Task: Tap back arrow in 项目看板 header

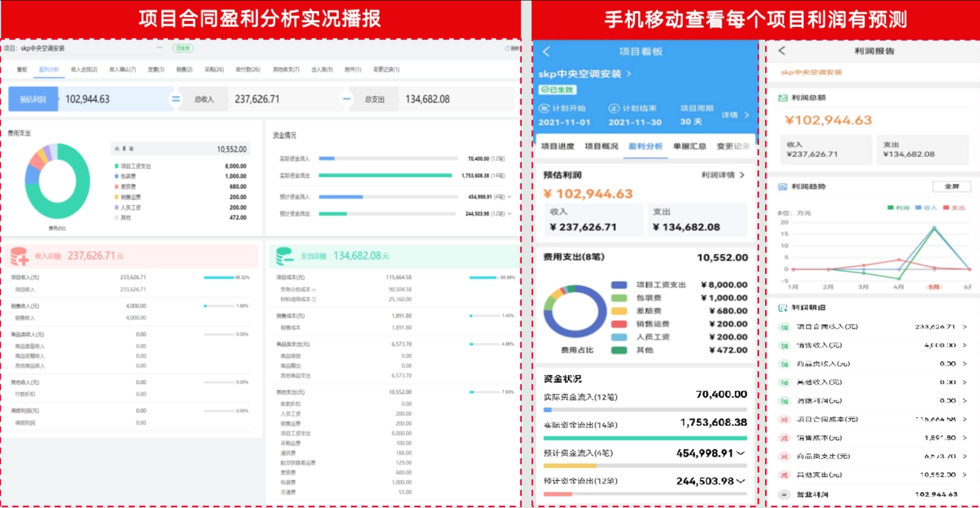Action: [x=547, y=51]
